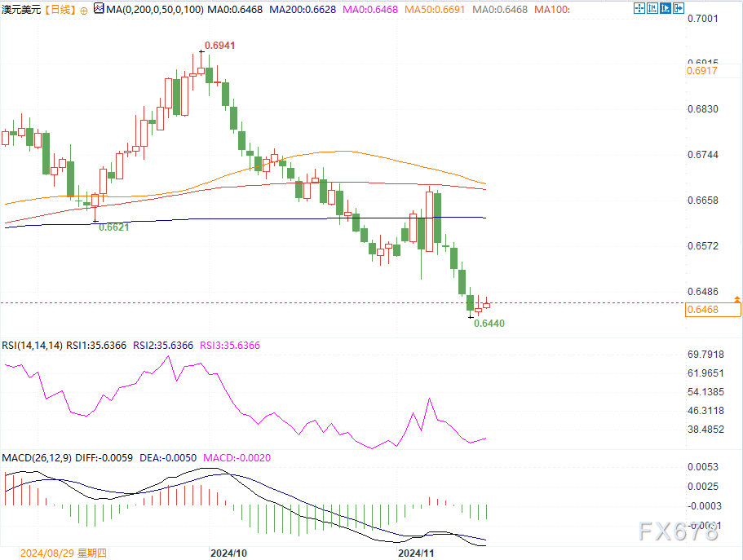Image resolution: width=743 pixels, height=560 pixels.
Task: Click the 2024/11 date axis marker
Action: (x=416, y=553)
